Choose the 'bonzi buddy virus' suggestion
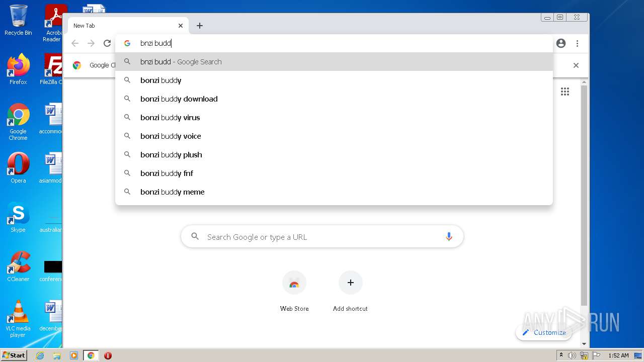This screenshot has width=644, height=362. (x=334, y=118)
